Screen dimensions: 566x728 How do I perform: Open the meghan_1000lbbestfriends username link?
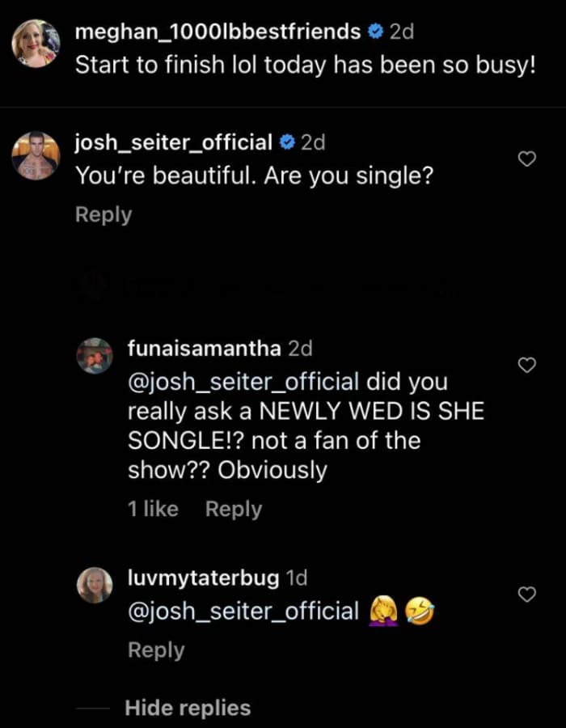218,32
